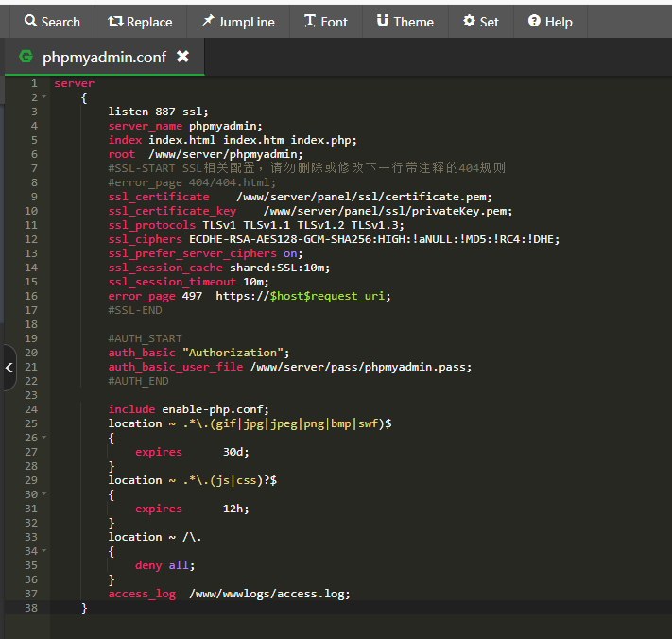Open the Help menu item

click(549, 21)
